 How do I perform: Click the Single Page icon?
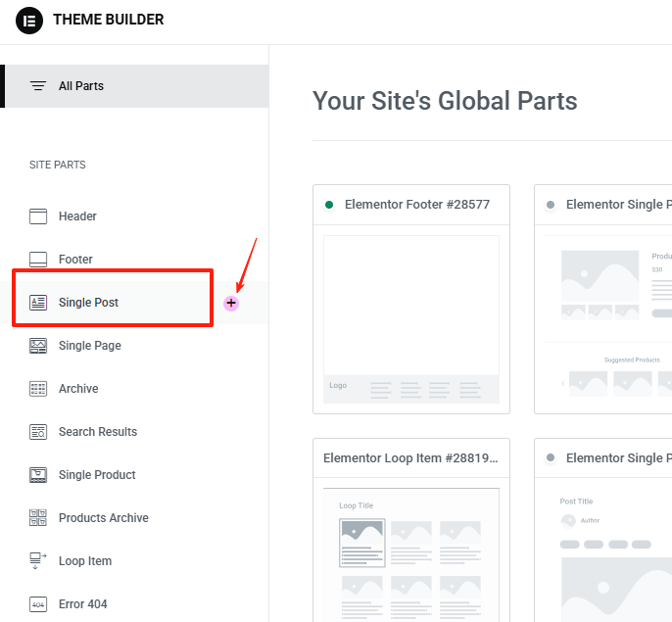[38, 346]
